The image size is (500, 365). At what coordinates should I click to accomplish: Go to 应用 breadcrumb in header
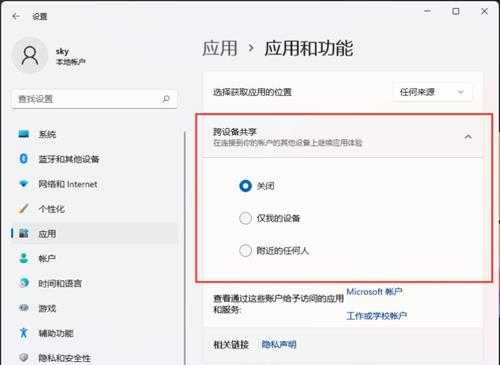click(220, 48)
